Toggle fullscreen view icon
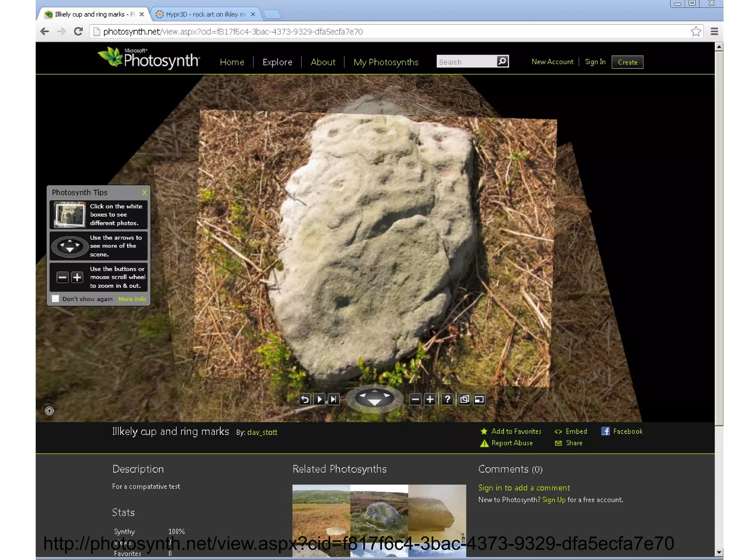Screen dimensions: 747x560 [x=479, y=399]
